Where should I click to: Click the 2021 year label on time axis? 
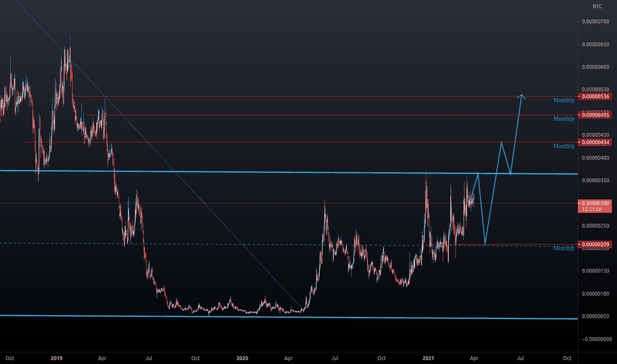click(428, 358)
